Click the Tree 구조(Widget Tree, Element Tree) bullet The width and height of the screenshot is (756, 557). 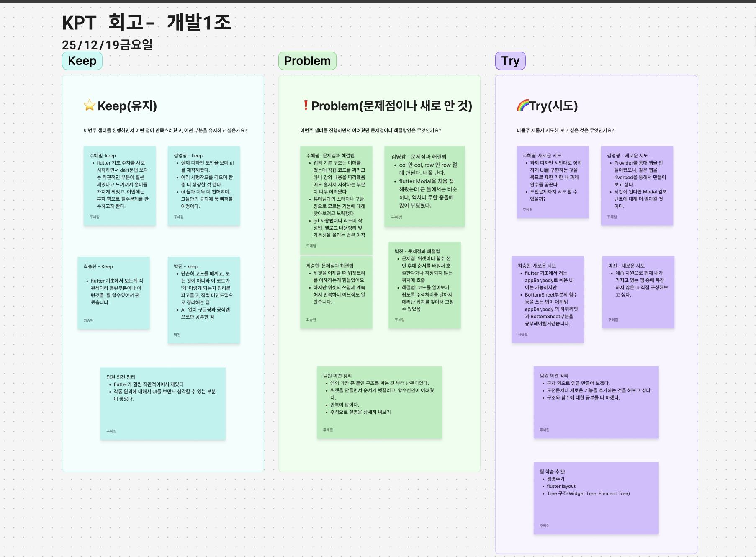(588, 493)
